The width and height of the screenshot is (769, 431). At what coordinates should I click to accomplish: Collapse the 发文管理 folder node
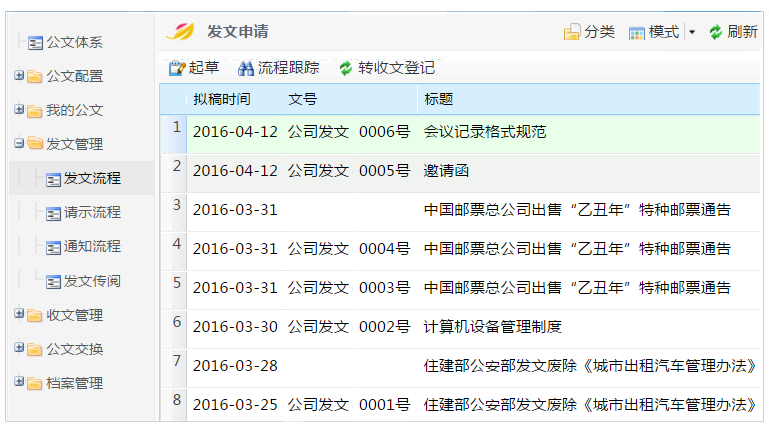[x=19, y=143]
